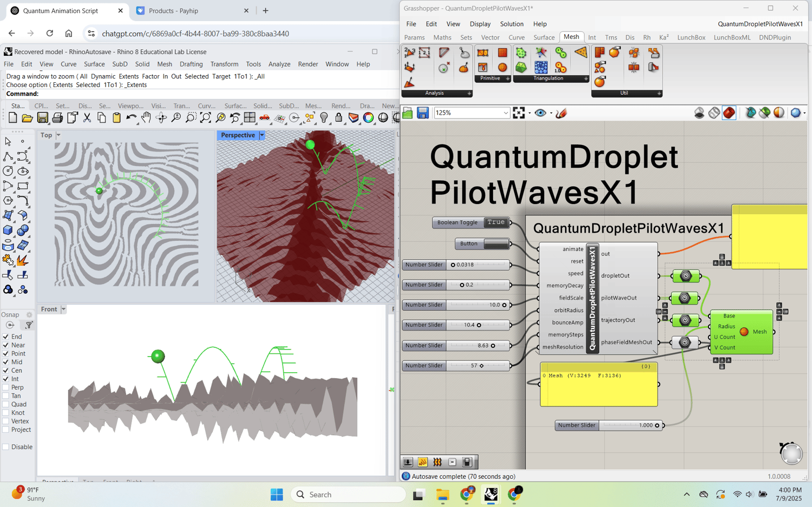Open the Analyze menu in Rhino

pos(279,64)
